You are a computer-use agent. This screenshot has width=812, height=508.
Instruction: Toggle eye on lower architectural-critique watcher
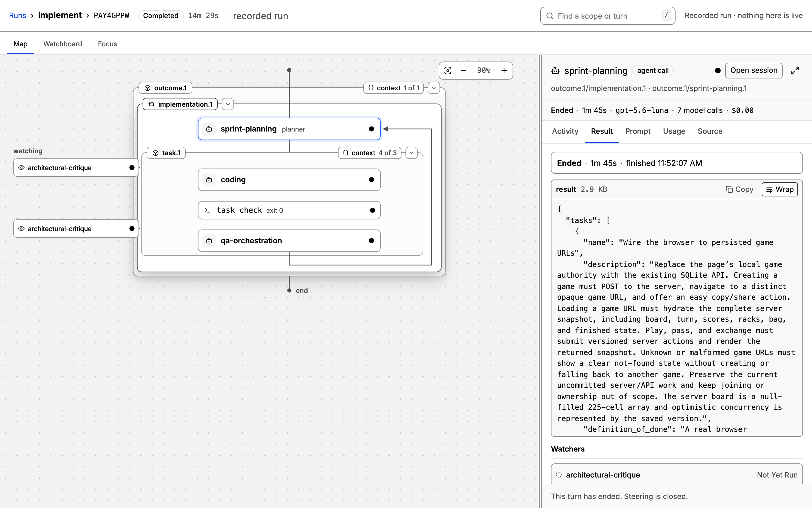point(21,229)
